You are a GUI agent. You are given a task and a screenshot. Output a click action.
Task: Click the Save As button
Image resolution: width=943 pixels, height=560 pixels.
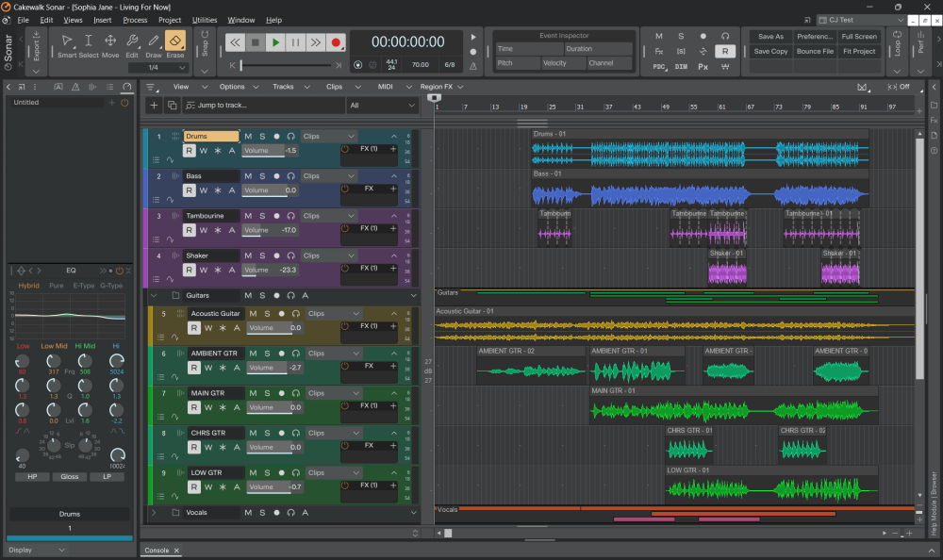(770, 37)
